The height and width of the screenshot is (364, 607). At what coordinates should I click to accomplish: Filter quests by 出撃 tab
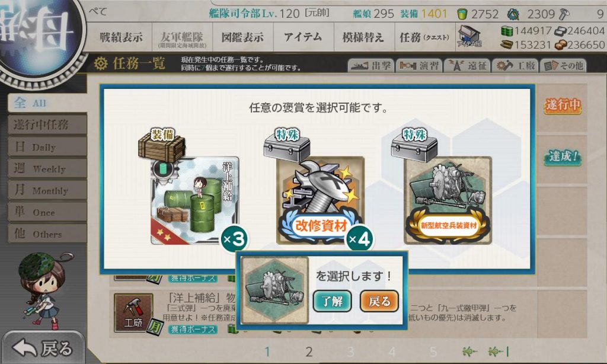click(x=371, y=66)
